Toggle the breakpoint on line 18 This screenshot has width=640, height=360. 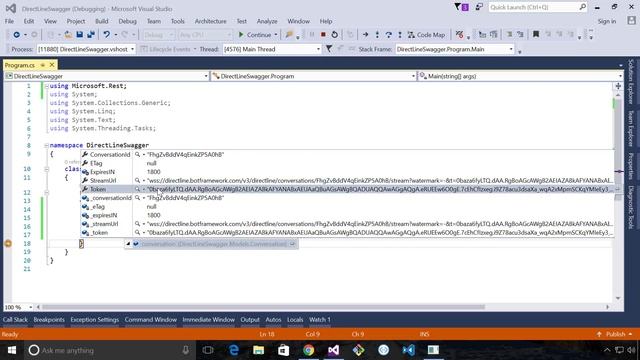(8, 244)
